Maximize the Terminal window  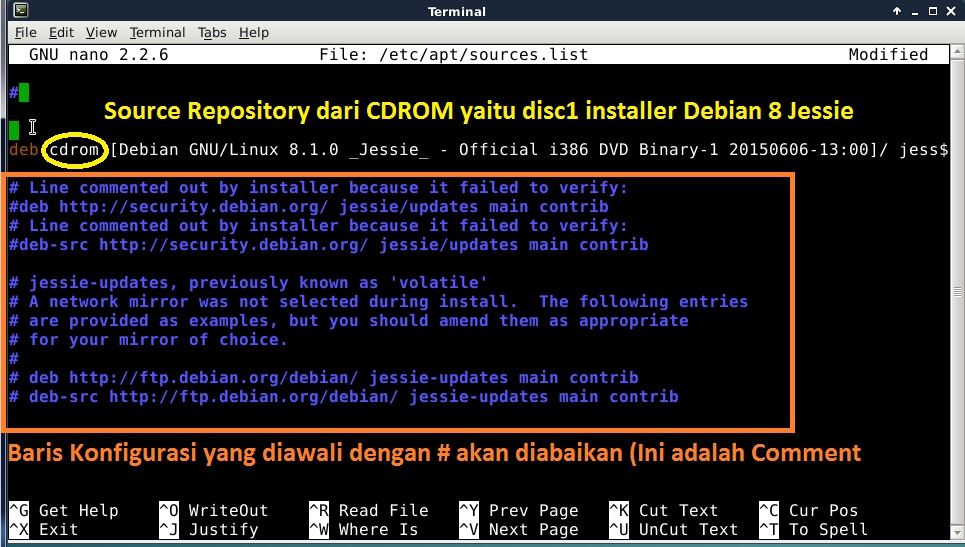tap(933, 11)
